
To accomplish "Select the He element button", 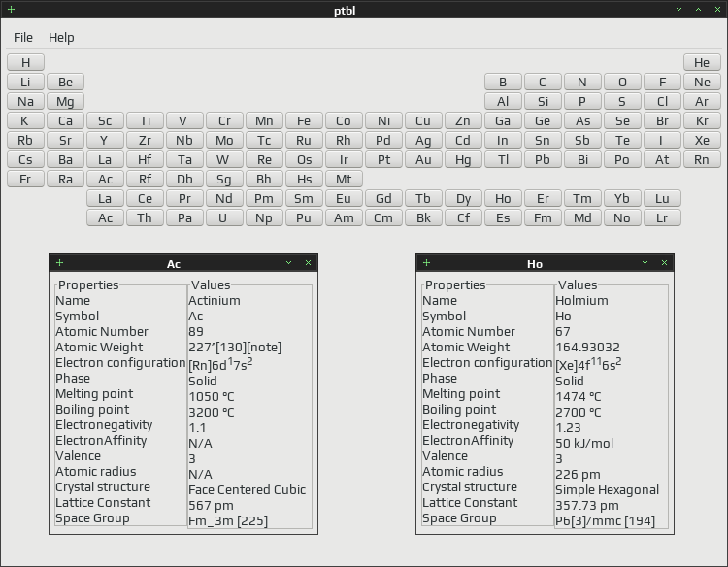I will [702, 62].
